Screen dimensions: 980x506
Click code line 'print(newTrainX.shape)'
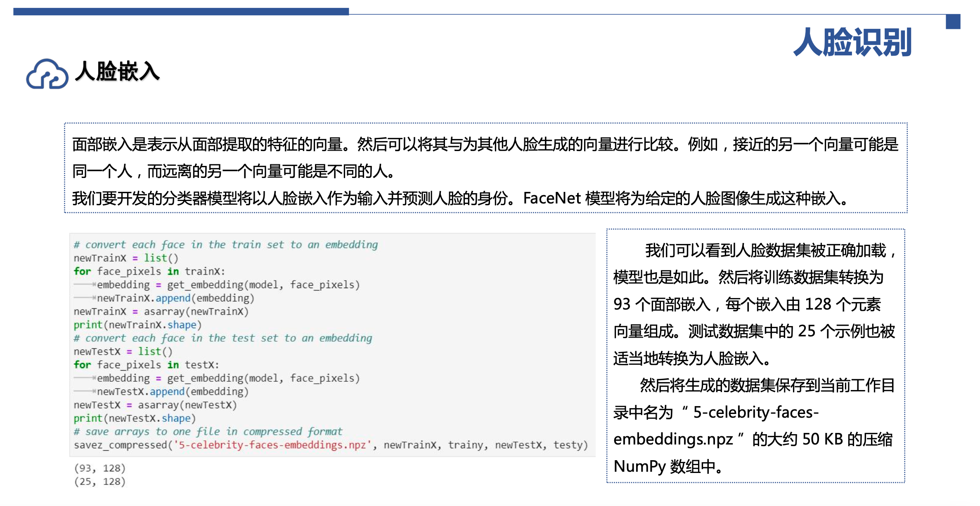click(x=137, y=325)
